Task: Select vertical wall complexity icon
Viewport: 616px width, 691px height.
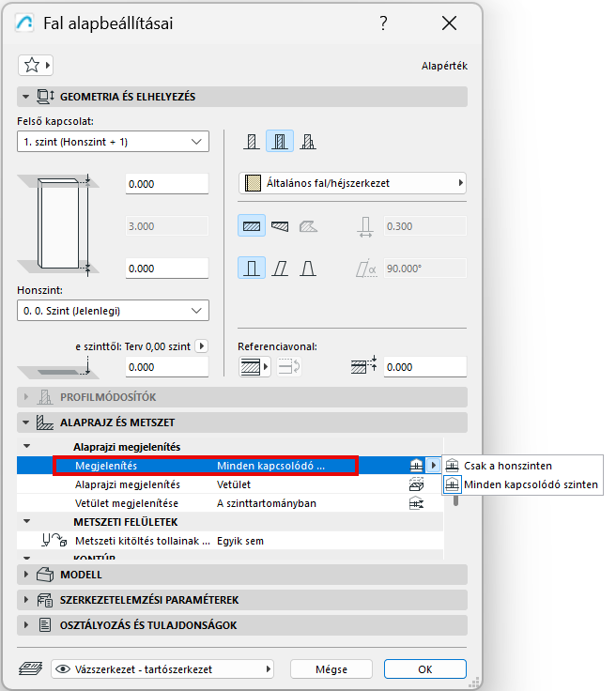Action: [252, 268]
